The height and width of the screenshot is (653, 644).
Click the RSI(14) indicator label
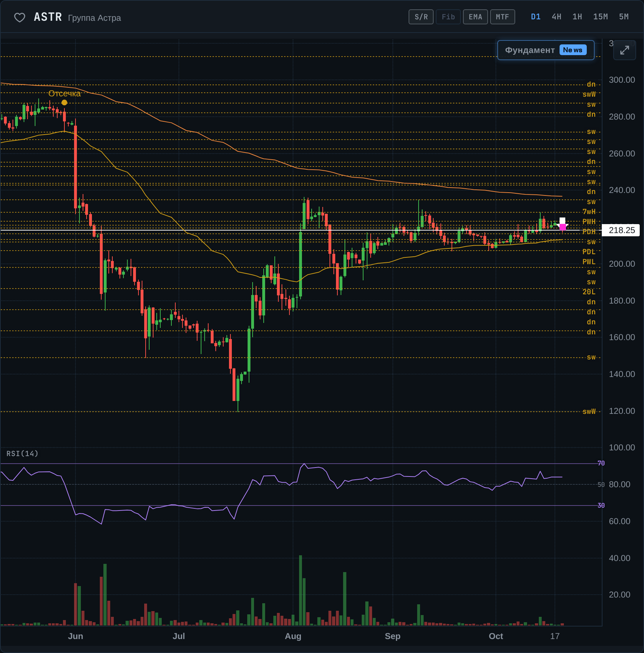pos(22,454)
